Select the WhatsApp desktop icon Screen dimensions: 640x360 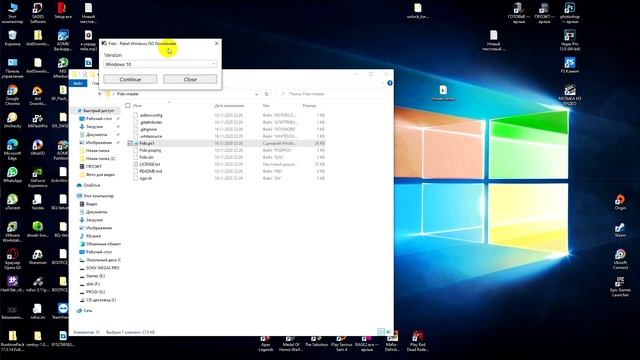coord(12,175)
